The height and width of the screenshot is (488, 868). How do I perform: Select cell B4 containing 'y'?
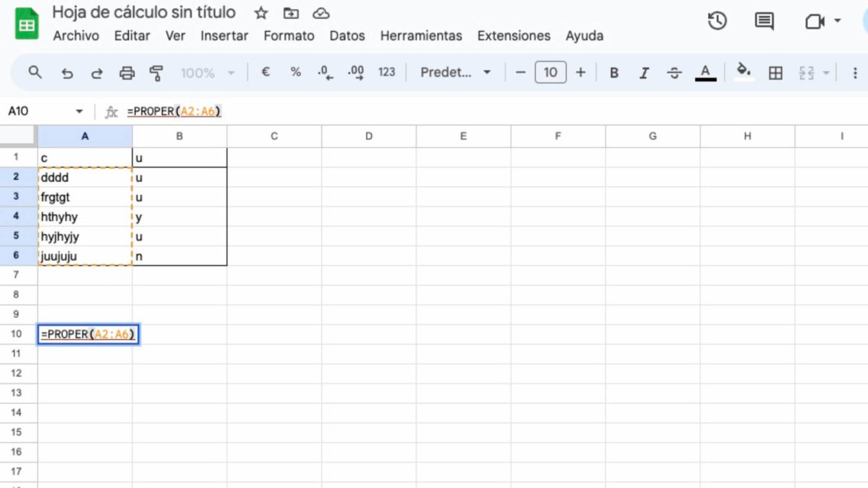179,216
